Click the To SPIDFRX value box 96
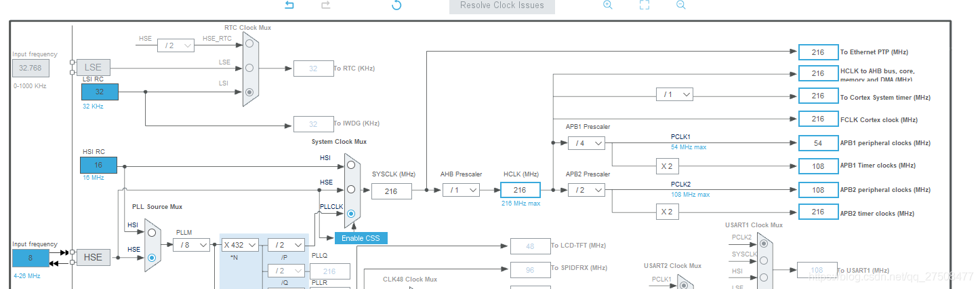 pyautogui.click(x=530, y=269)
